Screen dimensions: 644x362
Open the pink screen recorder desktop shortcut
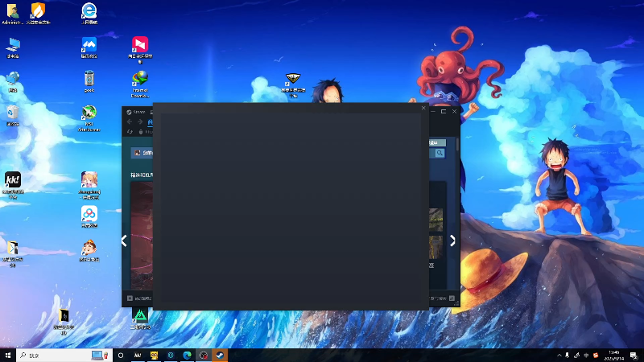pos(140,50)
